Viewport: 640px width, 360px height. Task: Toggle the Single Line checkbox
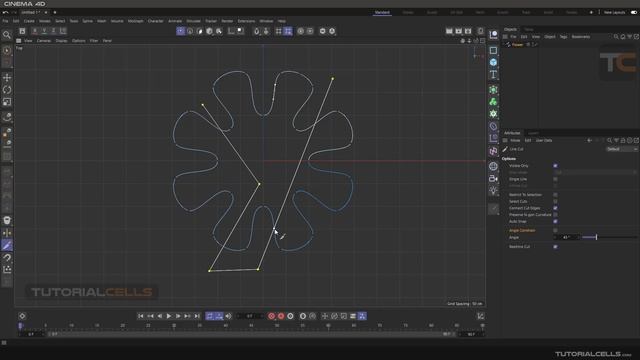click(555, 179)
